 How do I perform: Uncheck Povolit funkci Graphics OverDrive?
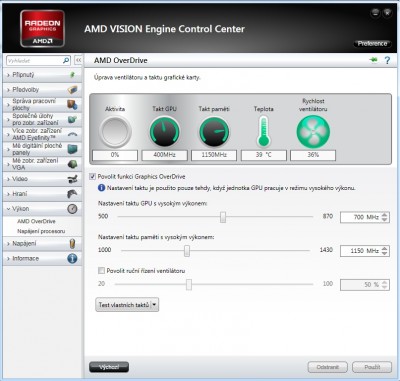93,177
